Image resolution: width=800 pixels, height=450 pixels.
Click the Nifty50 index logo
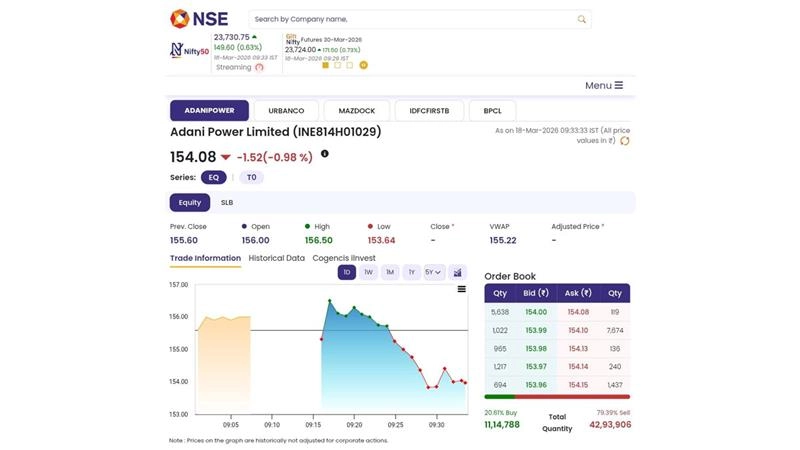pos(189,49)
